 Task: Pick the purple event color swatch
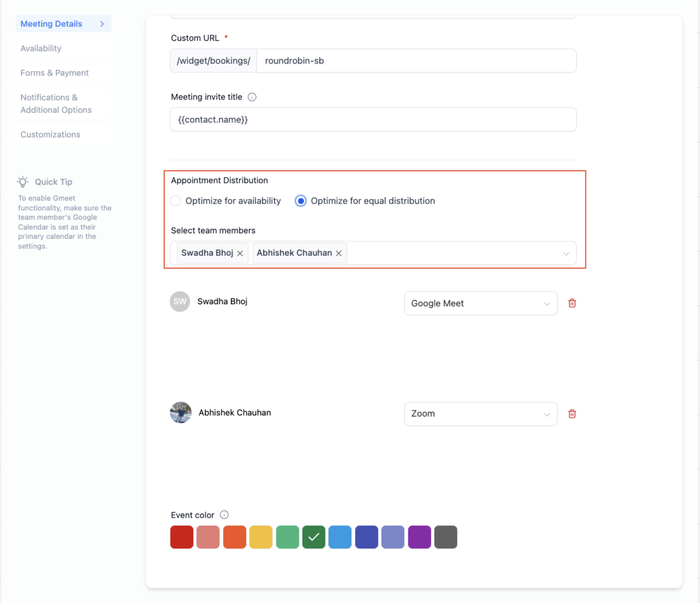click(x=419, y=536)
